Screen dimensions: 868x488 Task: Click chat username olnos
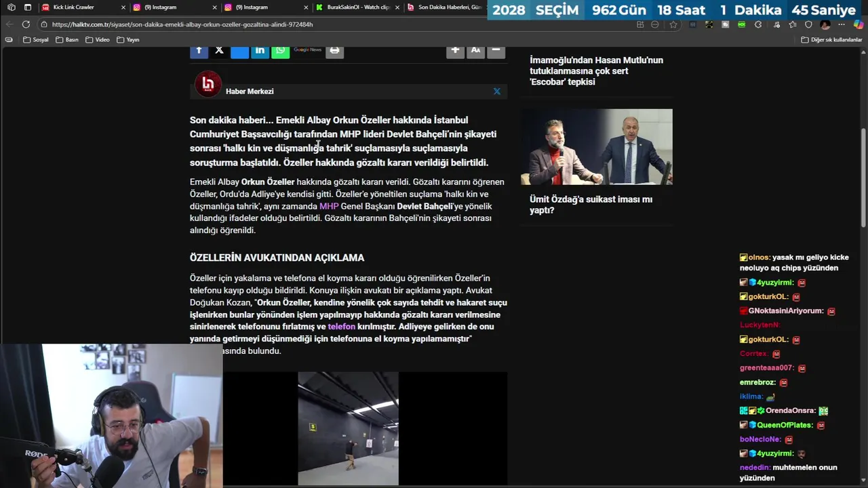pos(759,258)
